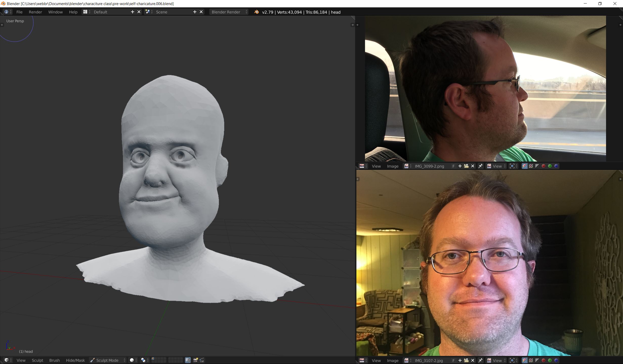Delete the Scene with X icon

coord(201,12)
